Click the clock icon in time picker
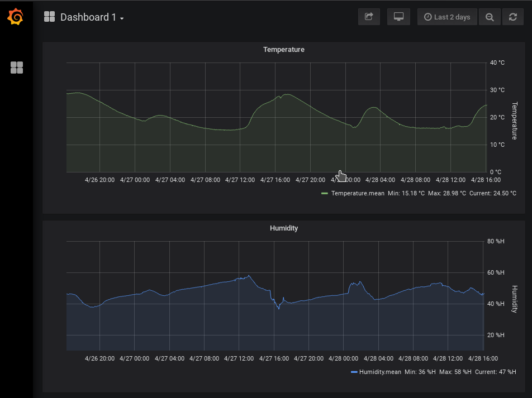The width and height of the screenshot is (532, 398). coord(427,17)
